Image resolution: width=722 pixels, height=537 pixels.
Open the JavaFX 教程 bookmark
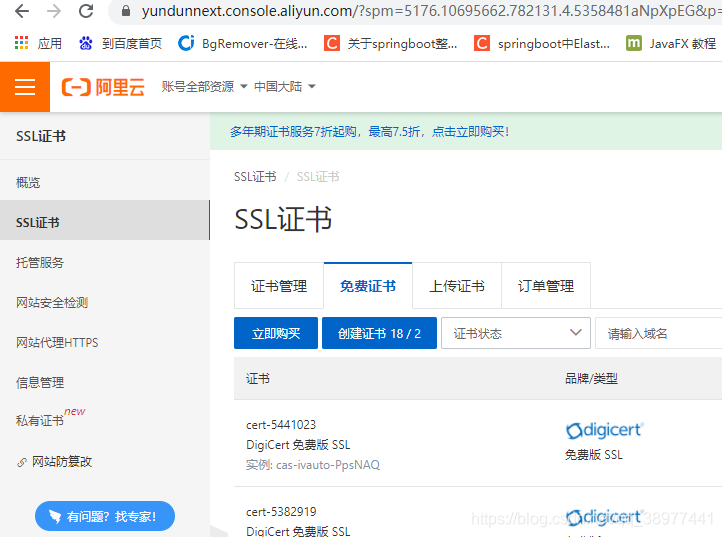671,43
